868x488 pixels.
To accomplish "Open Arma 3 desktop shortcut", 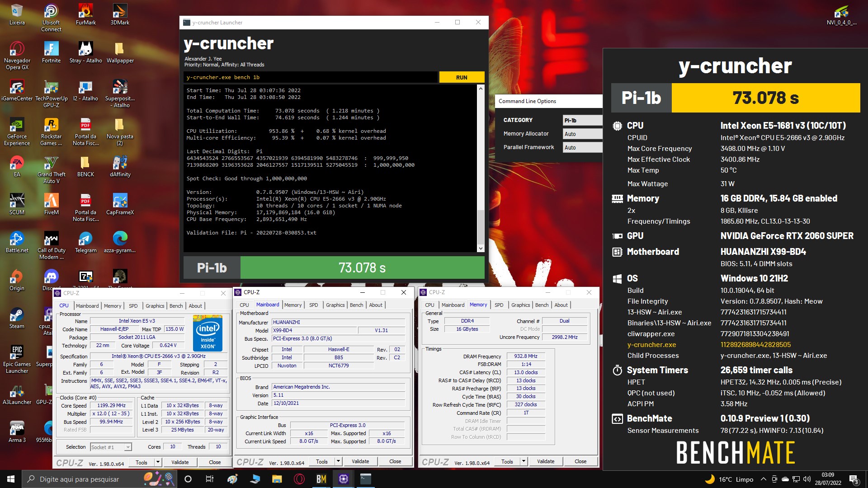I will pyautogui.click(x=17, y=432).
